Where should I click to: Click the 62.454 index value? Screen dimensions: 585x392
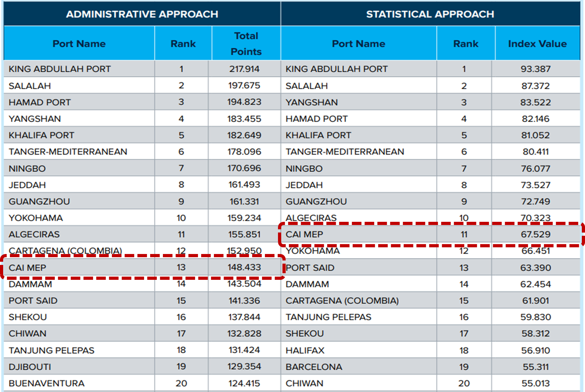(536, 284)
